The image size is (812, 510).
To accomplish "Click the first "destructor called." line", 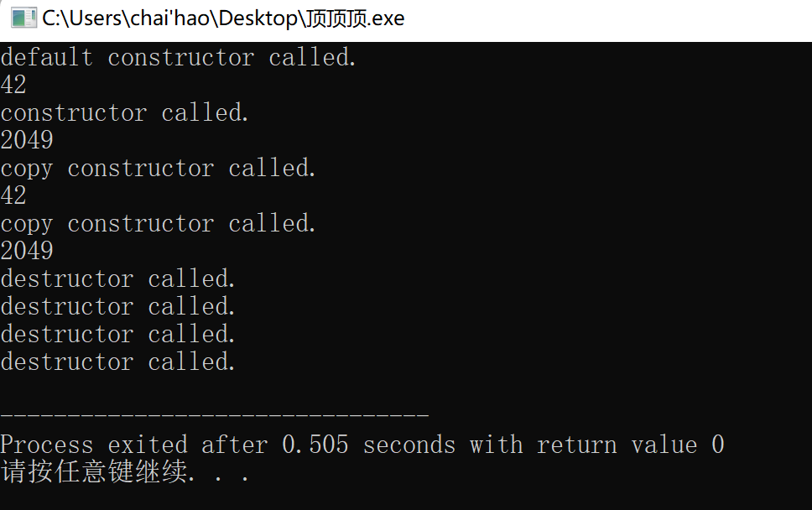I will (x=118, y=279).
